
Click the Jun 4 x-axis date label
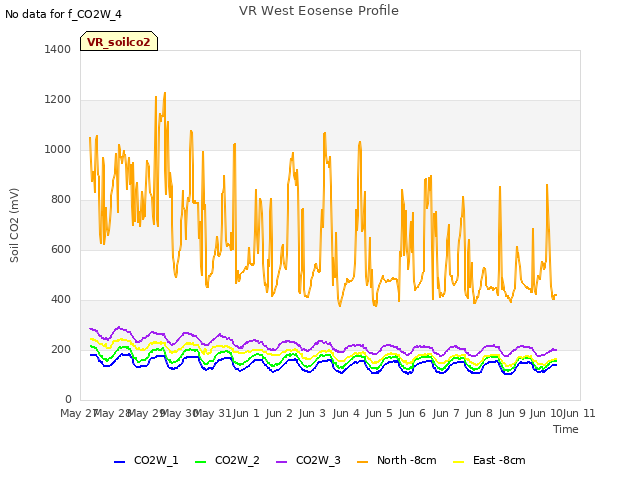coord(346,413)
